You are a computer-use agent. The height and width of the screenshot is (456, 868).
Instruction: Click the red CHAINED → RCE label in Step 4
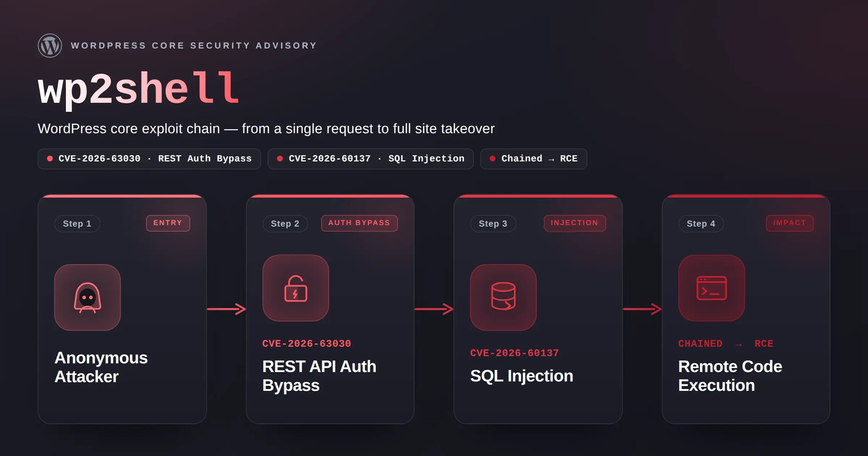point(726,344)
